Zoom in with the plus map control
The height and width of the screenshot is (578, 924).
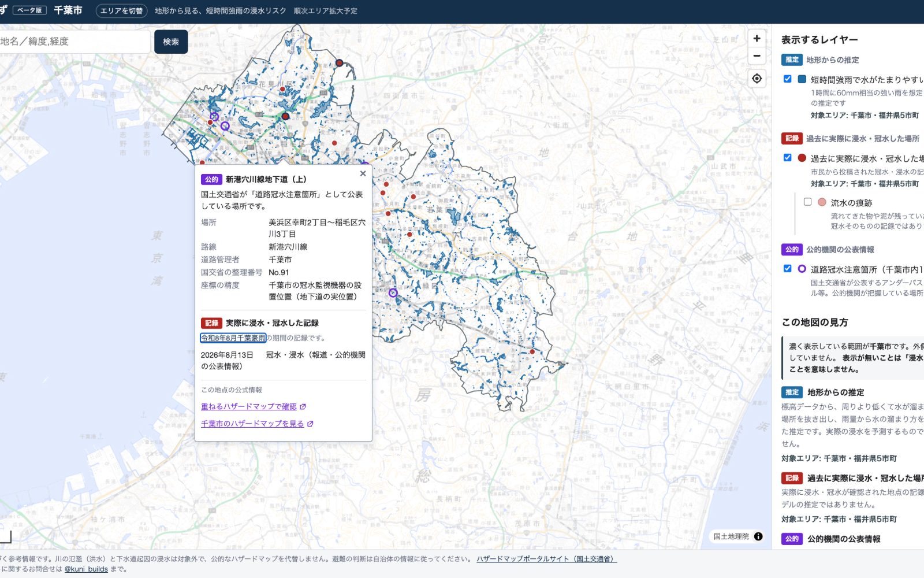tap(757, 39)
